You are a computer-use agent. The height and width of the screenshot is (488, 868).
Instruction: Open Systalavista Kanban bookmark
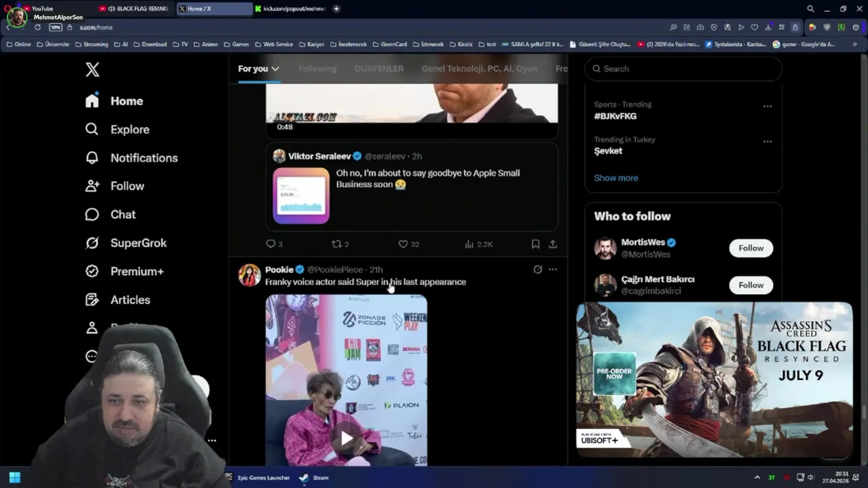click(736, 44)
